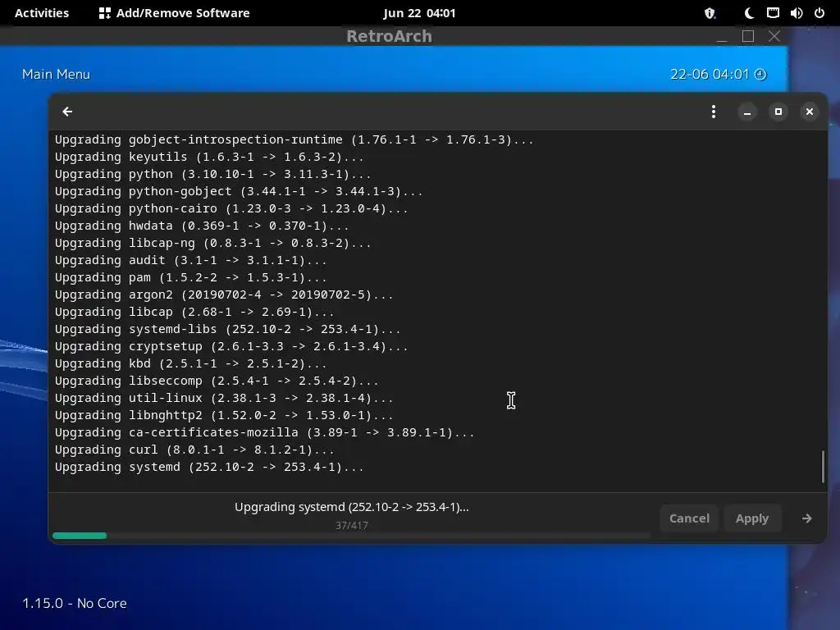Go back using the left arrow
Viewport: 840px width, 630px height.
[x=67, y=112]
